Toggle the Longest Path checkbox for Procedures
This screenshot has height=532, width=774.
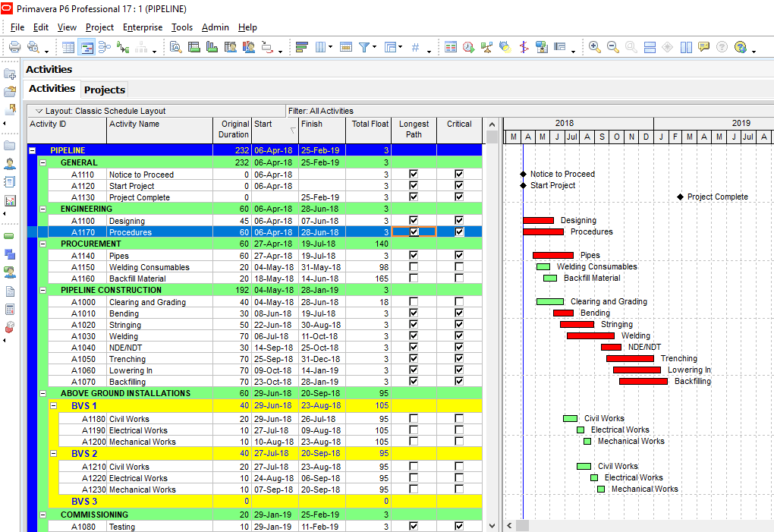point(414,232)
